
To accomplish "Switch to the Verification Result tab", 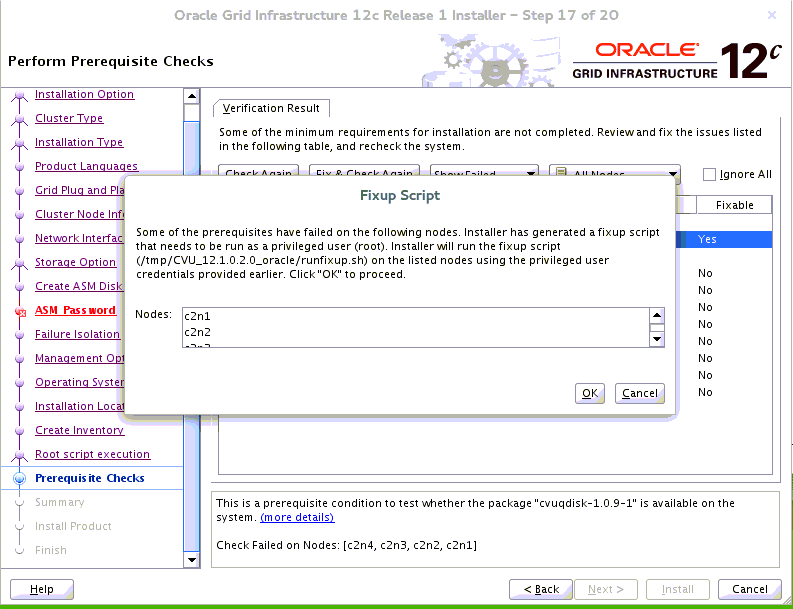I will pos(271,108).
